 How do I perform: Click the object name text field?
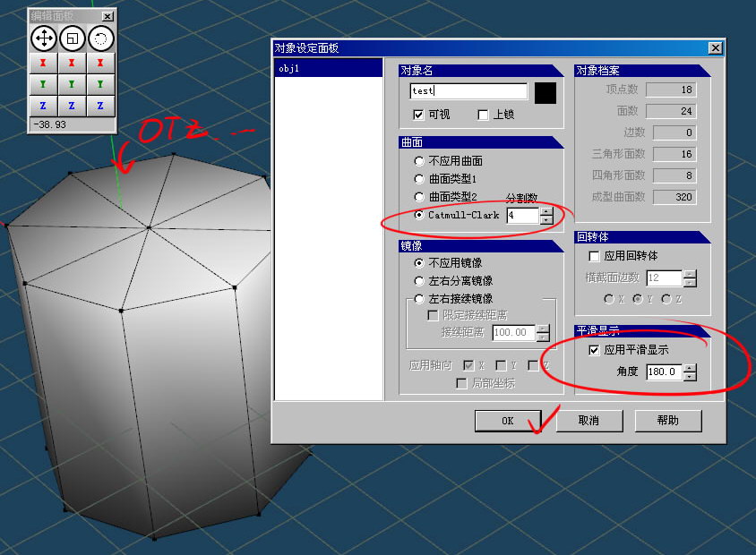click(x=468, y=90)
